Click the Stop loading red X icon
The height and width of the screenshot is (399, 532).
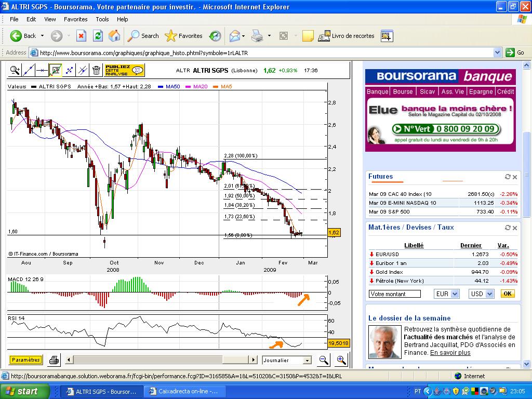pyautogui.click(x=81, y=36)
